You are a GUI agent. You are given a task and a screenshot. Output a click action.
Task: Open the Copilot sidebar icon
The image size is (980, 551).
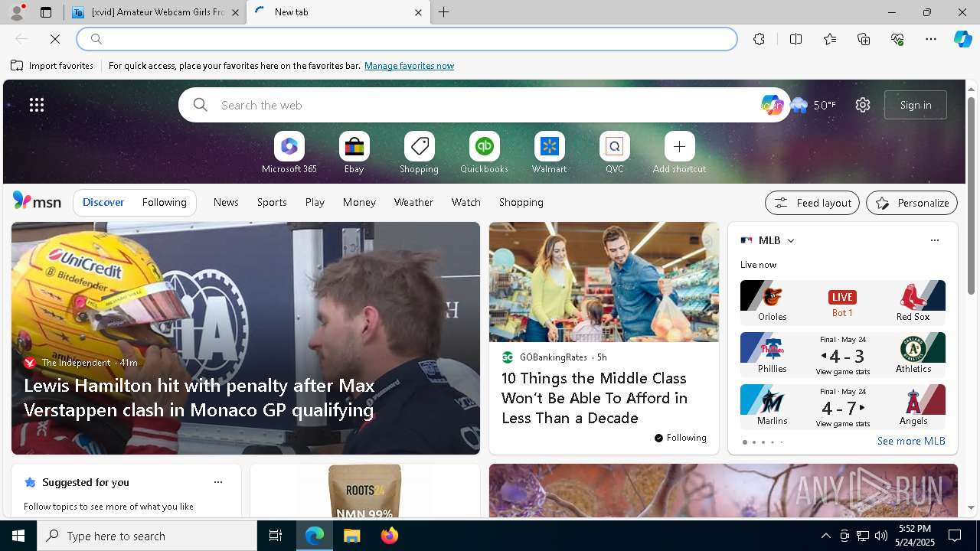(x=962, y=39)
